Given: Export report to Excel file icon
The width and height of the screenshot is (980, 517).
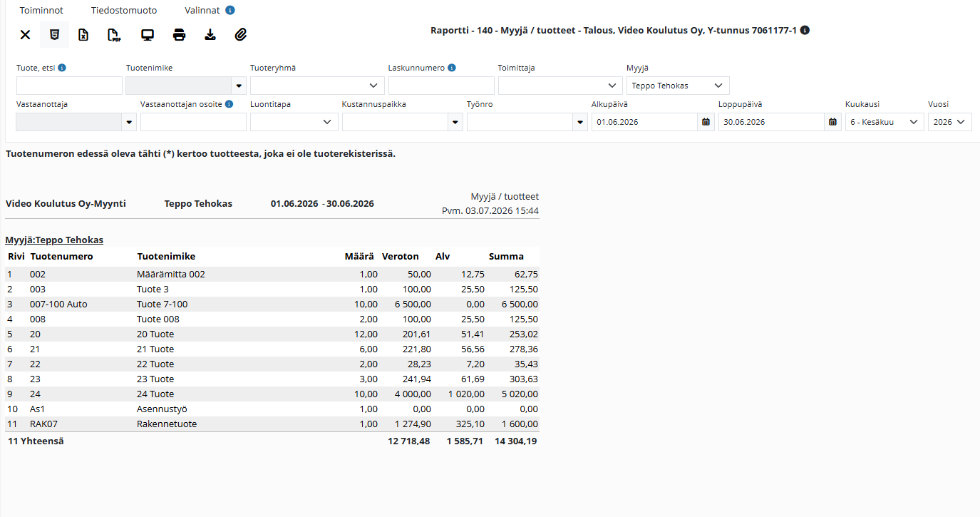Looking at the screenshot, I should click(x=83, y=34).
